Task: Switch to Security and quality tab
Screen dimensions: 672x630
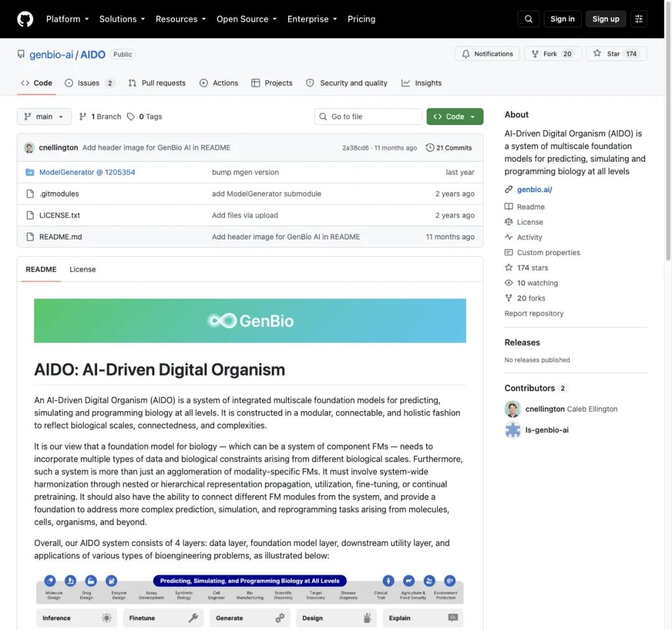Action: pos(347,83)
